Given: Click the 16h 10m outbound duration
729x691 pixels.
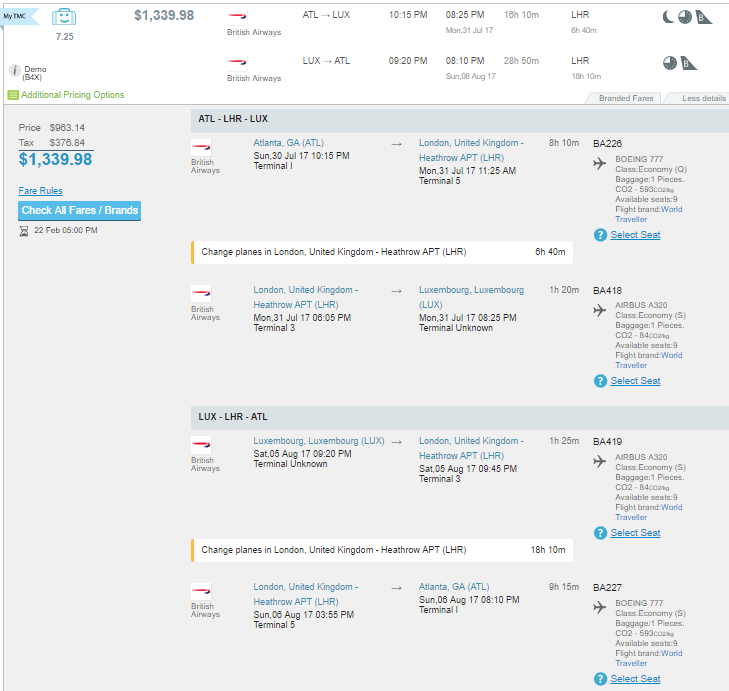Looking at the screenshot, I should pyautogui.click(x=522, y=15).
